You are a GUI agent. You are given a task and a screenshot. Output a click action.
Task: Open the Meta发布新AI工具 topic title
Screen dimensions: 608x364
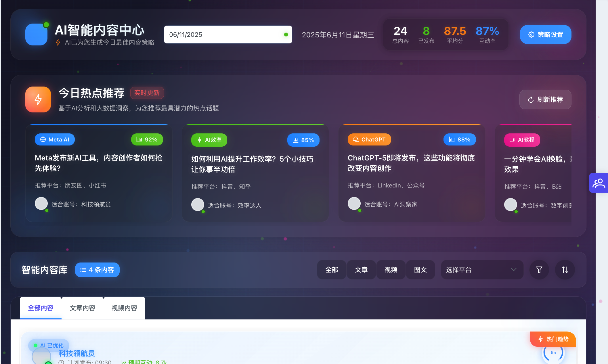[x=99, y=163]
